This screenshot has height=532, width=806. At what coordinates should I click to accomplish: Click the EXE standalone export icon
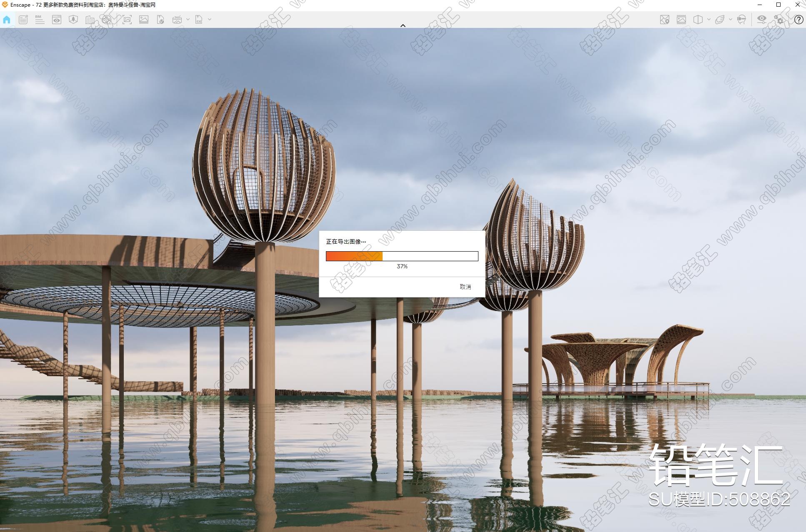(199, 19)
